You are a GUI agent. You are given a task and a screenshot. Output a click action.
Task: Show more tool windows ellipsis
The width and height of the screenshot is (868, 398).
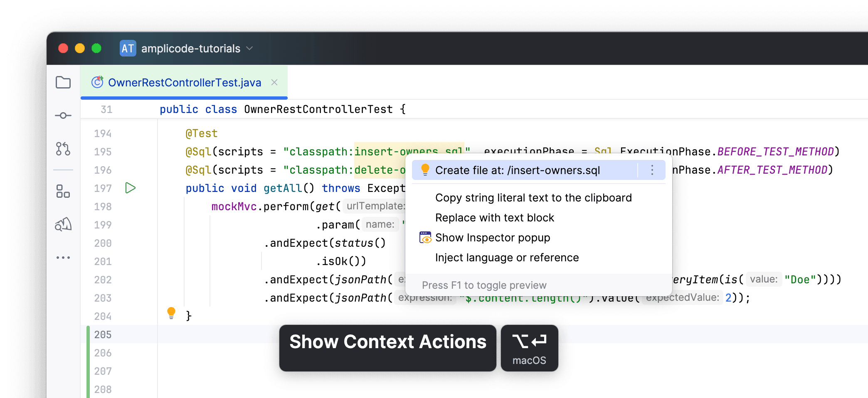click(x=63, y=258)
